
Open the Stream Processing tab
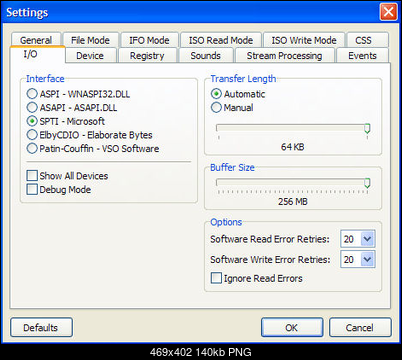click(x=284, y=55)
